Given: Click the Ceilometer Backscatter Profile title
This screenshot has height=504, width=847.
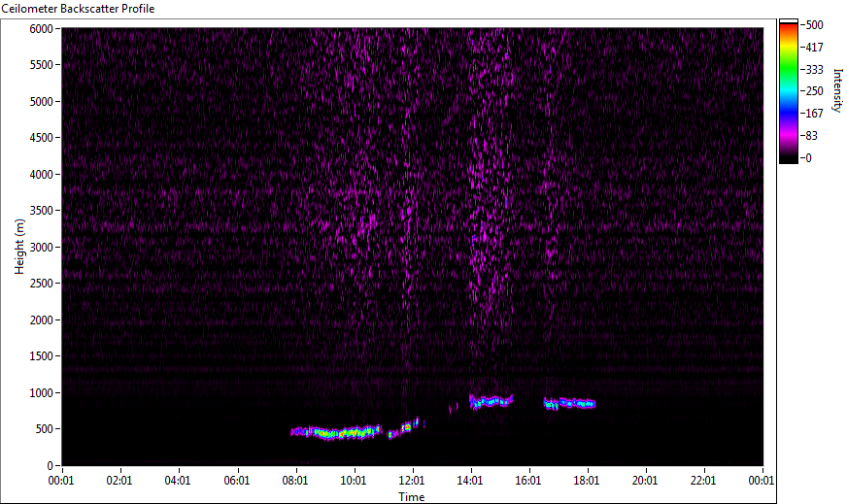Looking at the screenshot, I should point(78,9).
